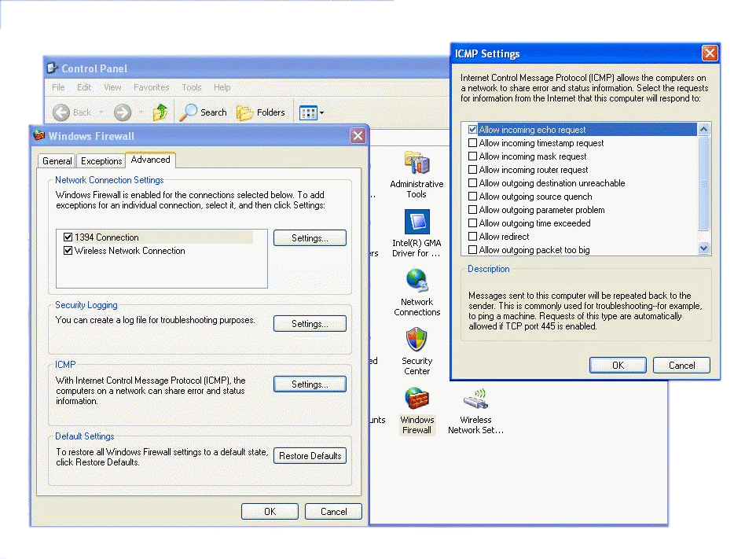756x559 pixels.
Task: Open the Help menu
Action: tap(222, 87)
